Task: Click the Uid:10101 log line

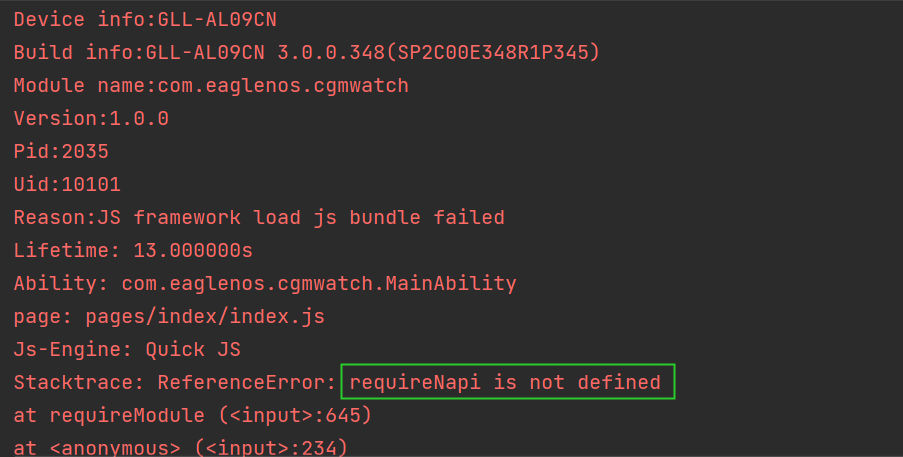Action: tap(67, 184)
